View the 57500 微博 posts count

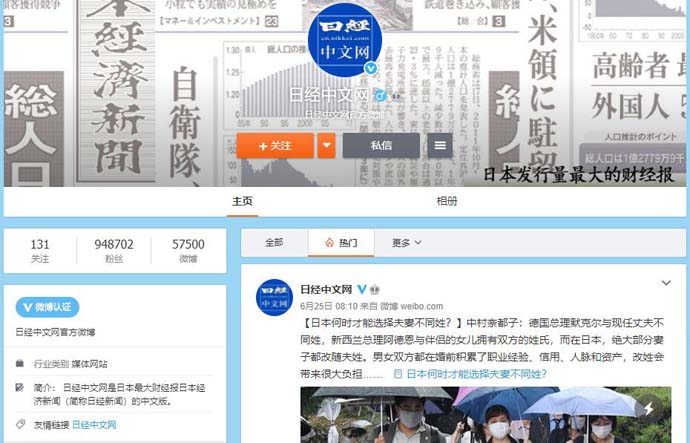[x=188, y=251]
